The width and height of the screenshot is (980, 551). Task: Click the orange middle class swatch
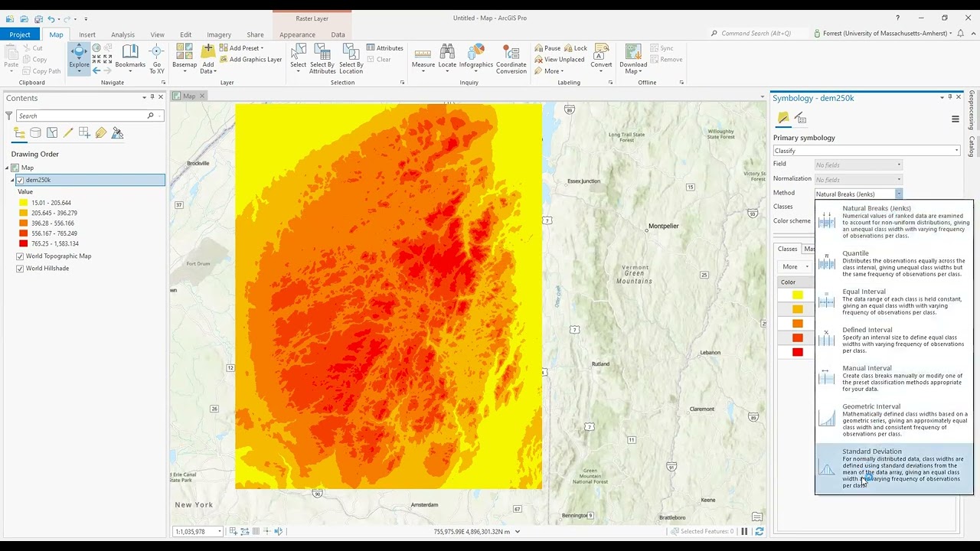point(797,324)
